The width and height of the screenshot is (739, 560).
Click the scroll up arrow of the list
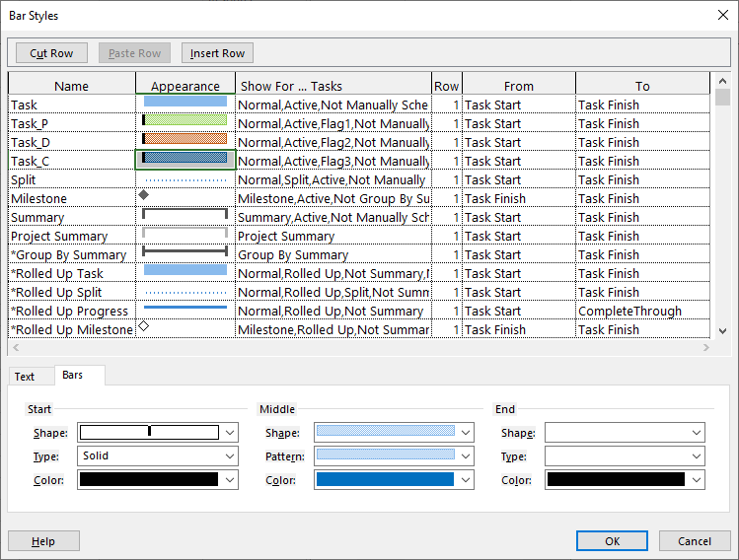722,81
